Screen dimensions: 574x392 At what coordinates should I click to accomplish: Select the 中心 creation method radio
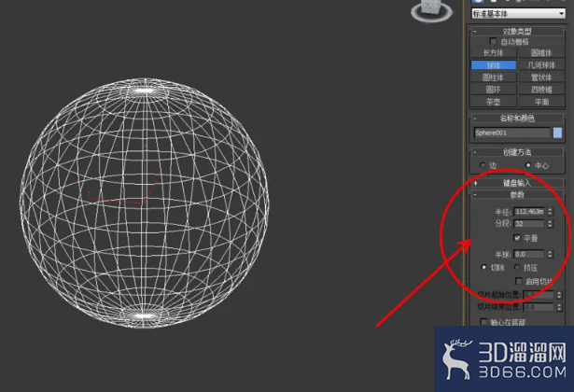pyautogui.click(x=528, y=165)
